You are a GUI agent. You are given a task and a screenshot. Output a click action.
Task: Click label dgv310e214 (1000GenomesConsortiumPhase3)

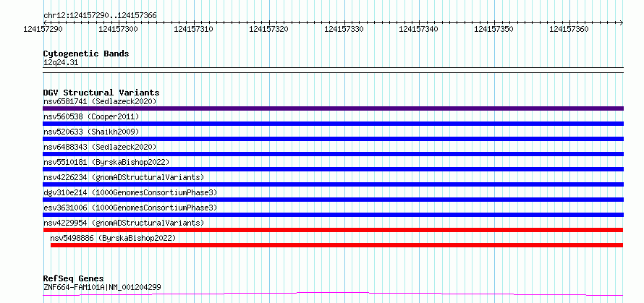point(130,192)
